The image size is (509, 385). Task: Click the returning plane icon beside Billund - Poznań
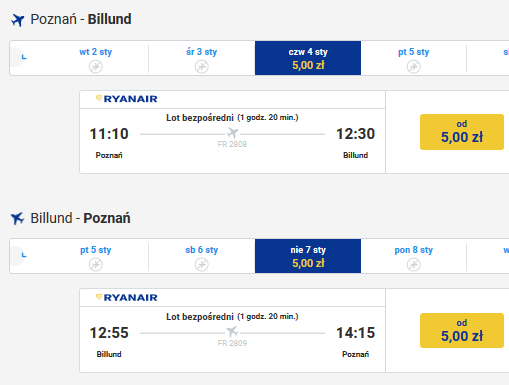pyautogui.click(x=18, y=219)
